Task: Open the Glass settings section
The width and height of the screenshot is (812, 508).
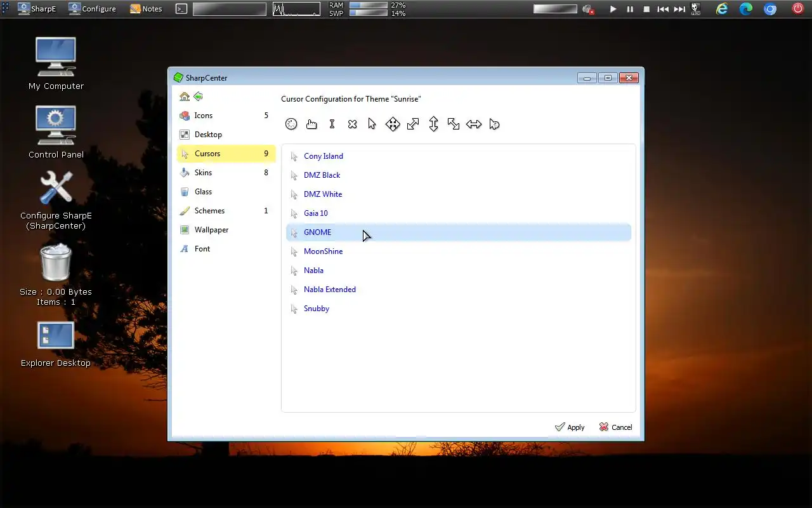Action: point(226,192)
